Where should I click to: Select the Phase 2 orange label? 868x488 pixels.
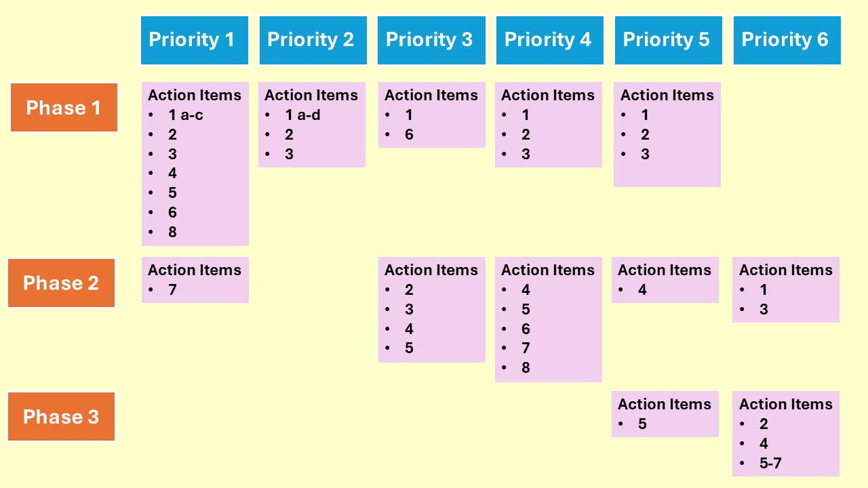coord(62,283)
